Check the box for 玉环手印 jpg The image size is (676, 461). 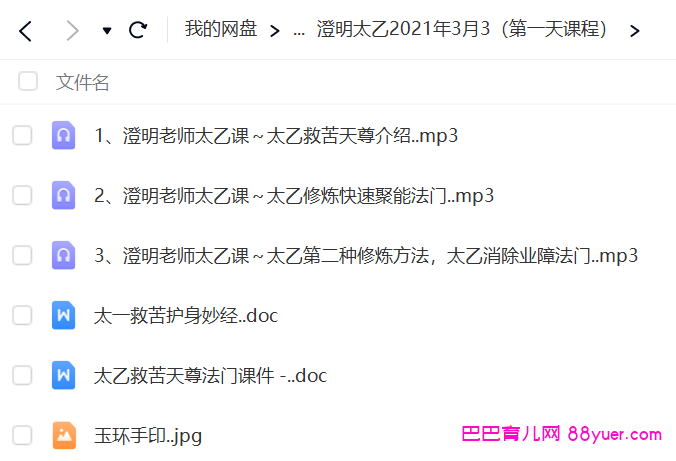22,435
